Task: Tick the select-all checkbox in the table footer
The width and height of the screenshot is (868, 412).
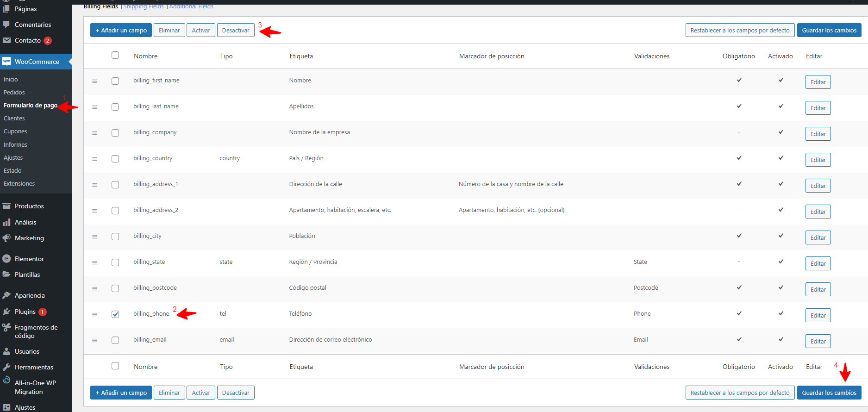Action: pyautogui.click(x=115, y=366)
